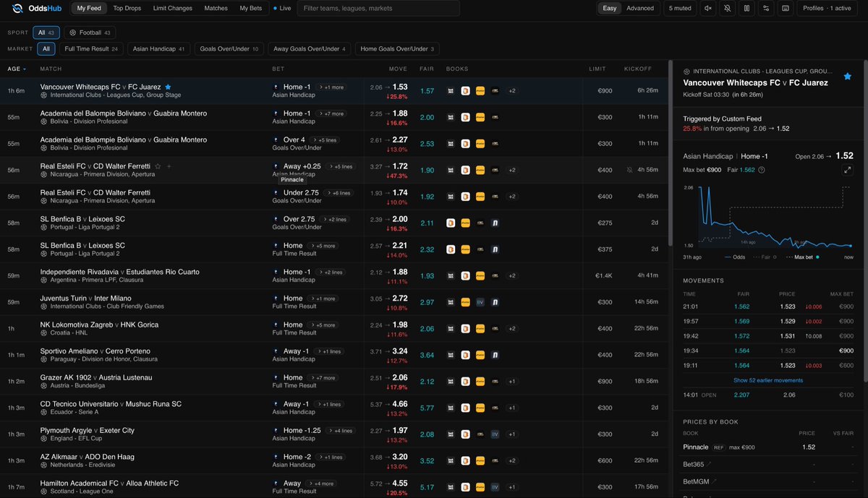Sort by the AGE column header
868x498 pixels.
click(17, 69)
